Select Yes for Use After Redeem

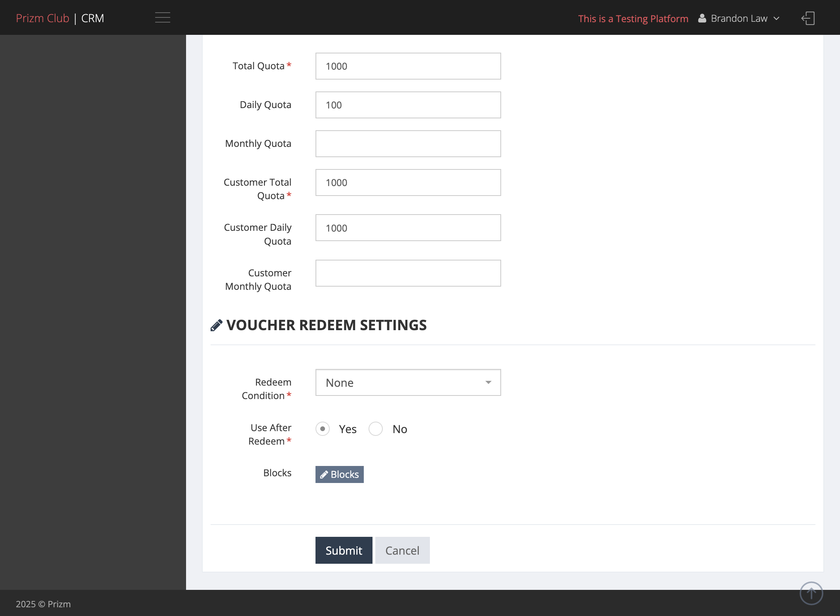pyautogui.click(x=323, y=429)
